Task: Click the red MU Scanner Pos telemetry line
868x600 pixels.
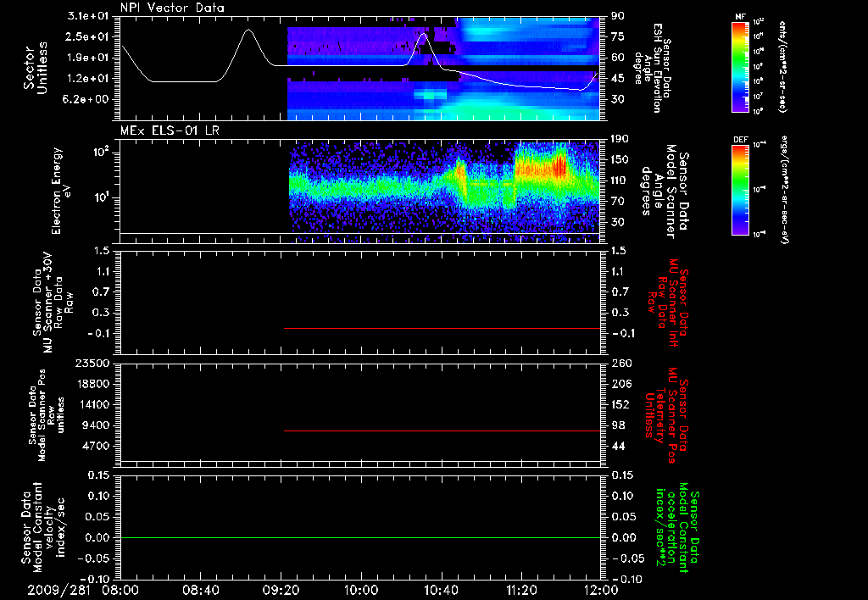Action: pos(442,431)
